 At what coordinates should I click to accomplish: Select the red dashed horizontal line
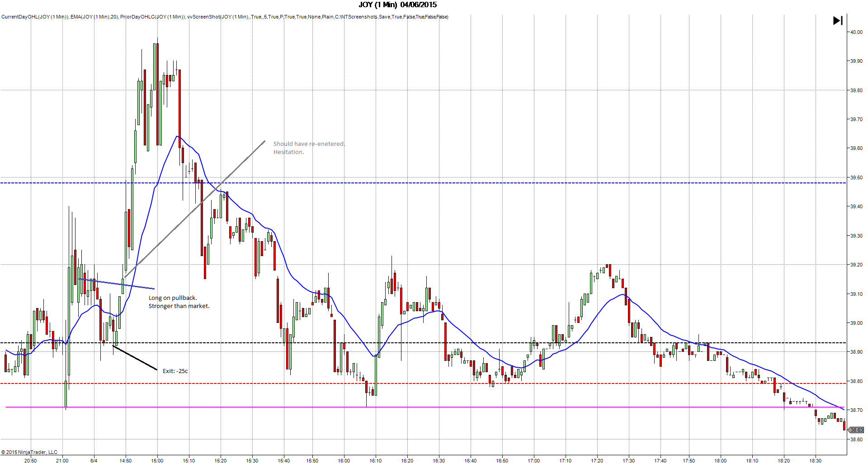coord(423,383)
